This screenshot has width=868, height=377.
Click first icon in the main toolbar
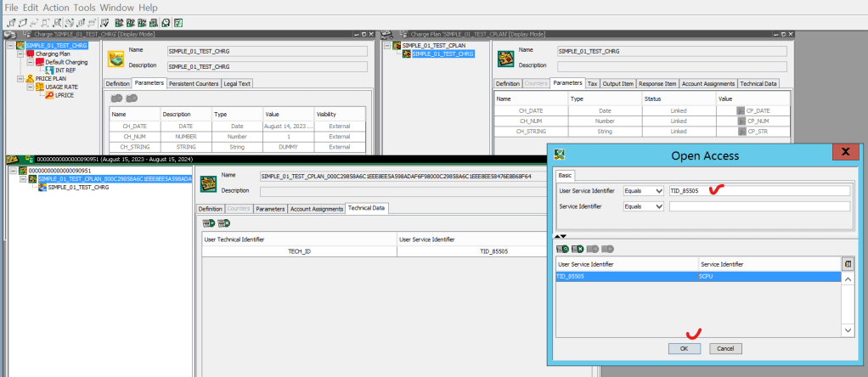9,22
